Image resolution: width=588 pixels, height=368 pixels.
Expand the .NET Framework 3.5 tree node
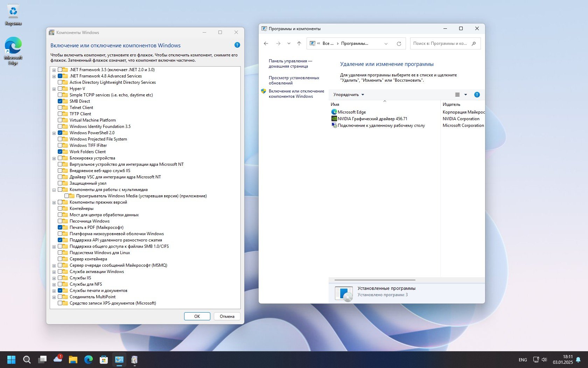(x=54, y=70)
